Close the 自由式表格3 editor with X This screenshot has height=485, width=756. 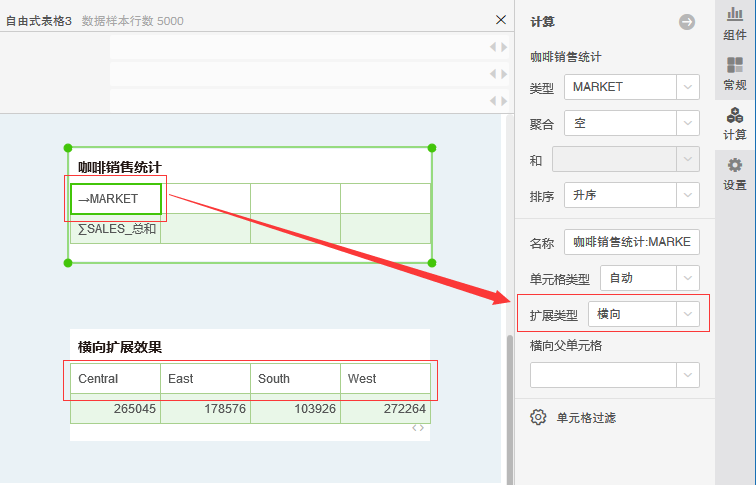pos(501,20)
